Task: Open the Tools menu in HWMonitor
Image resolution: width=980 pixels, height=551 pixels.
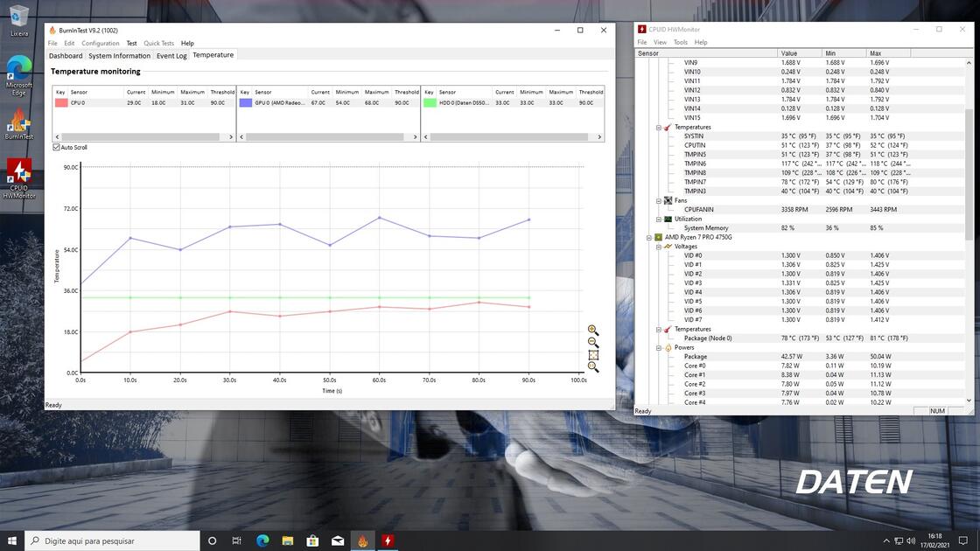Action: click(680, 43)
